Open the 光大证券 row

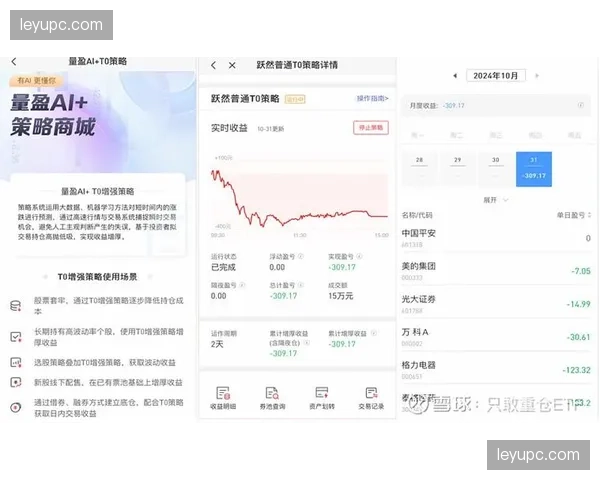[x=496, y=304]
